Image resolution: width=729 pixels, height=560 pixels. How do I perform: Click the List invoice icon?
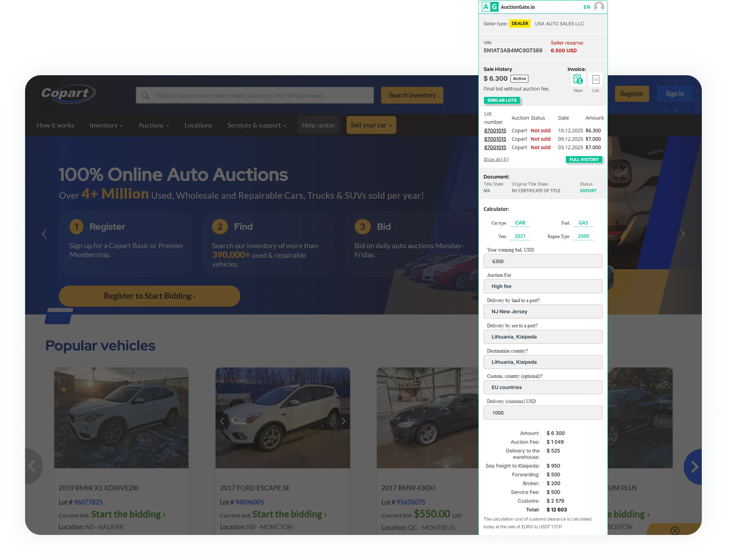point(595,80)
